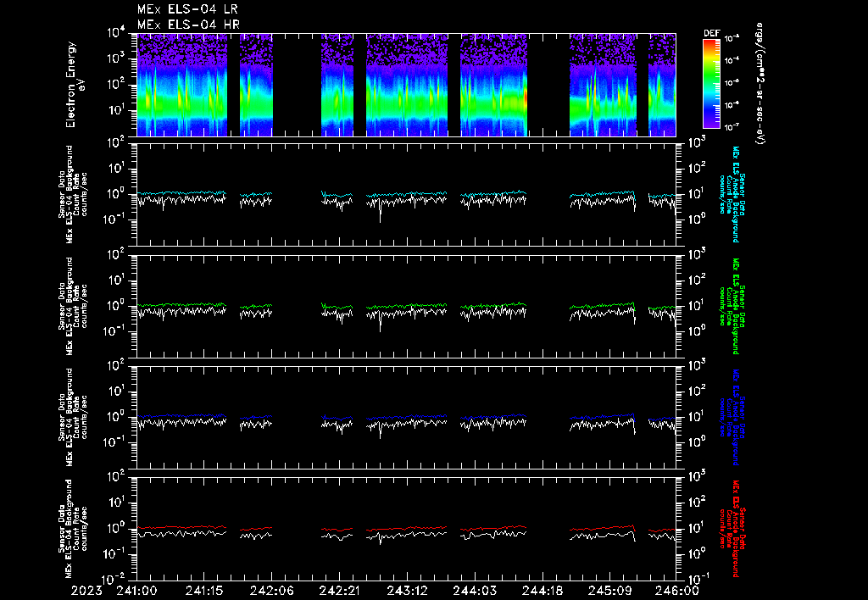Click the '2023' year label on time axis
This screenshot has height=600, width=868.
[86, 591]
